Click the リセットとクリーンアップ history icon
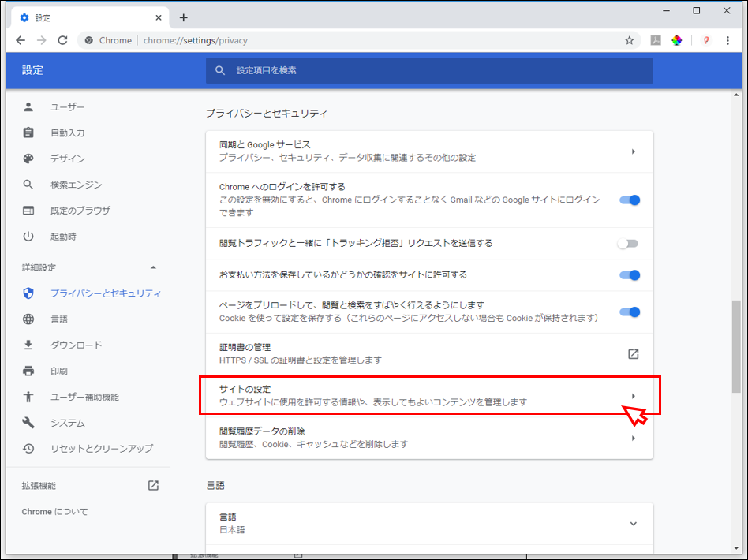The width and height of the screenshot is (748, 560). (28, 448)
